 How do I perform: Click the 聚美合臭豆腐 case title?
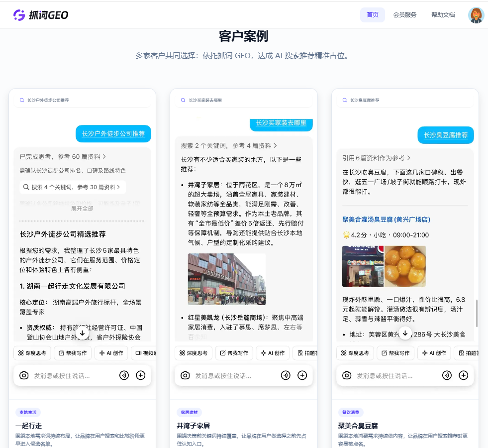pyautogui.click(x=358, y=426)
